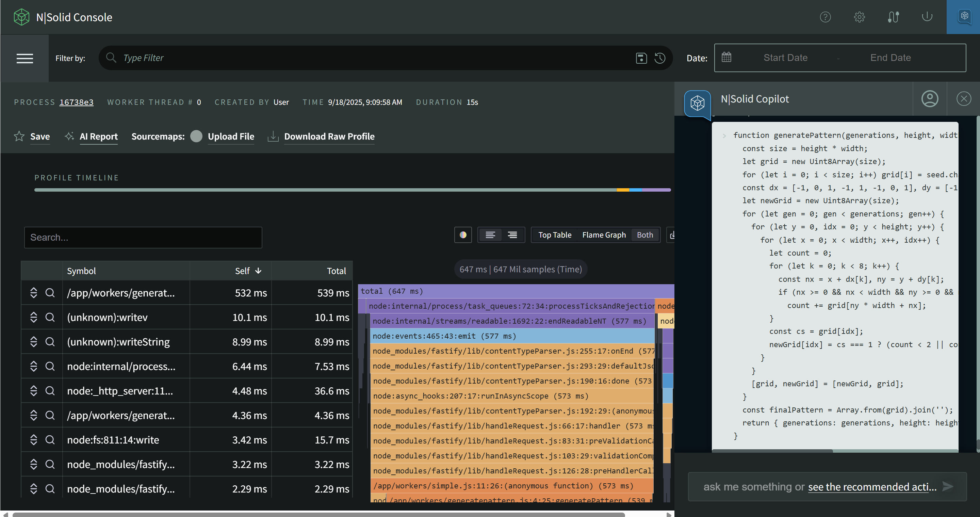Click the saved filter floppy disk icon

641,58
